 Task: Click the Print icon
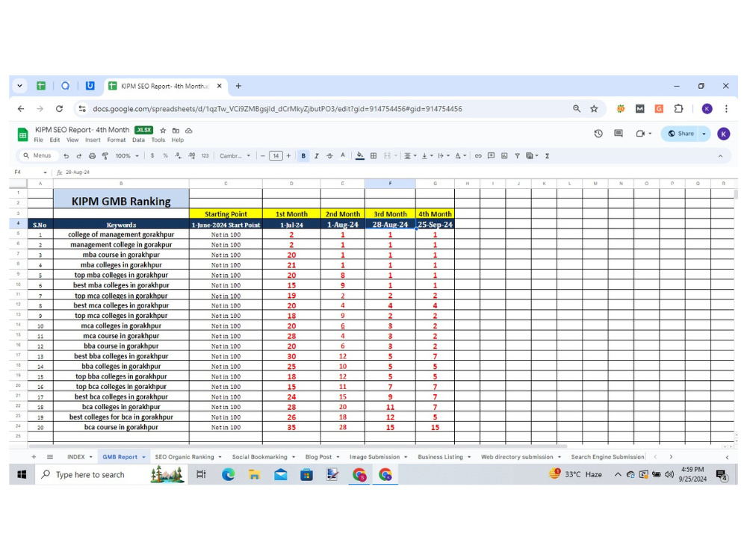pos(92,156)
